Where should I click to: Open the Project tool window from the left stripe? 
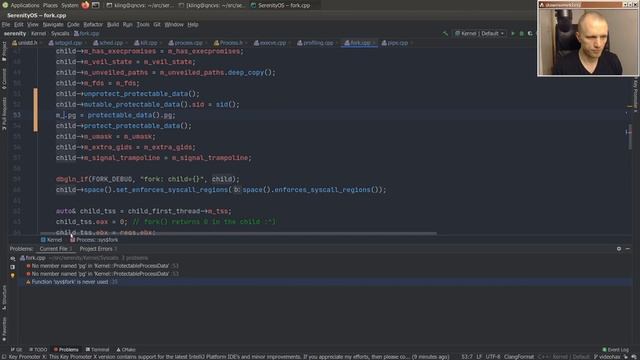click(x=4, y=51)
